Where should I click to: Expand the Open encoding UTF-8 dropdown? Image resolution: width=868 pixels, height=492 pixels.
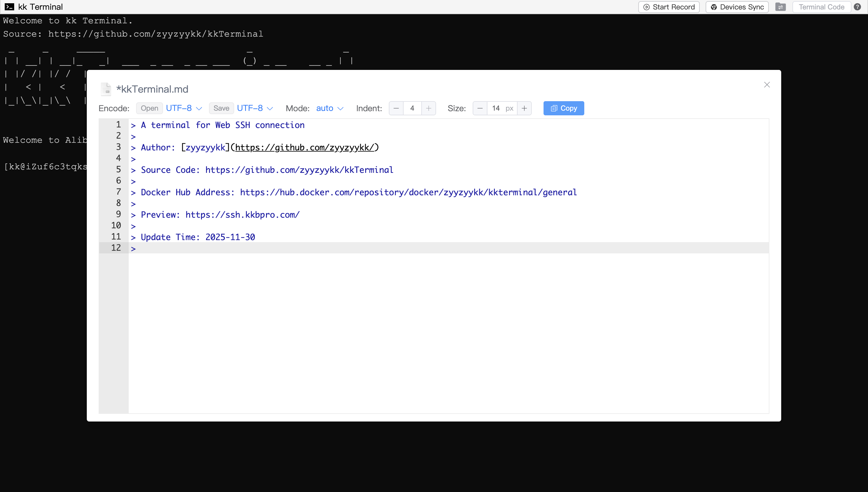(x=184, y=108)
